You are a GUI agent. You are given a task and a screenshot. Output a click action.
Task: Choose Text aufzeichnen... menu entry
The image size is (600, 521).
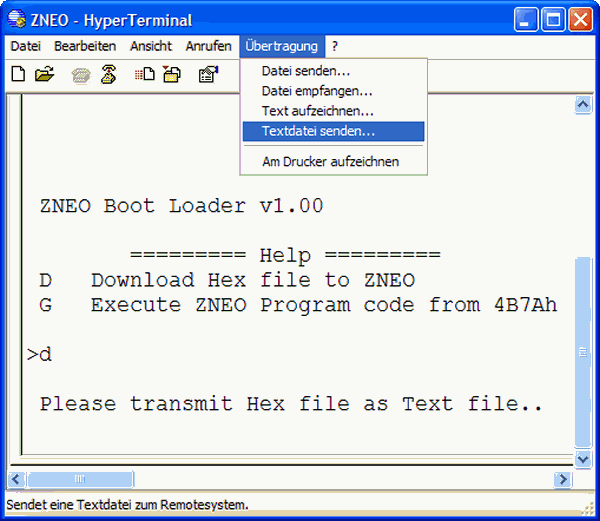coord(333,111)
